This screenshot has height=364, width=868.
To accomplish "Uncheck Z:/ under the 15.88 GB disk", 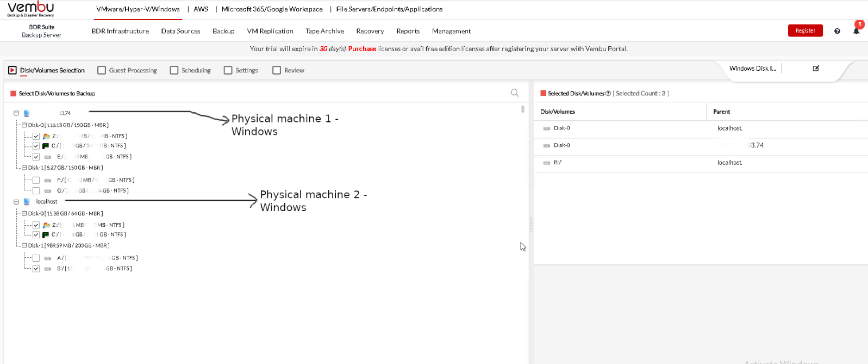I will pyautogui.click(x=36, y=225).
